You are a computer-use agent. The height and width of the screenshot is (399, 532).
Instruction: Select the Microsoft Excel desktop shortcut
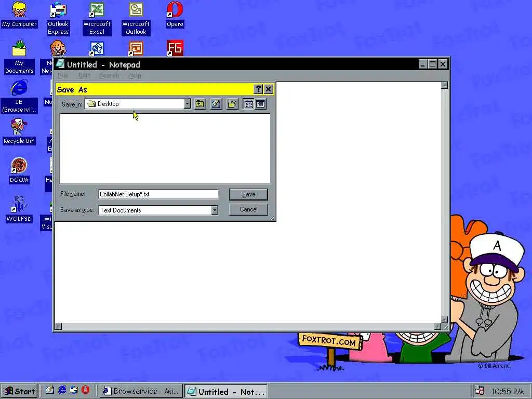(x=97, y=18)
